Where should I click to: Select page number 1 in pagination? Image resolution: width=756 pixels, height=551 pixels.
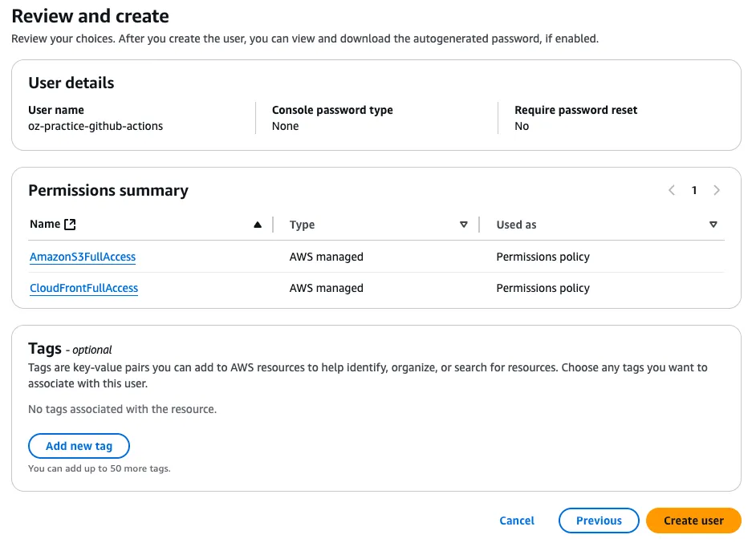click(694, 190)
